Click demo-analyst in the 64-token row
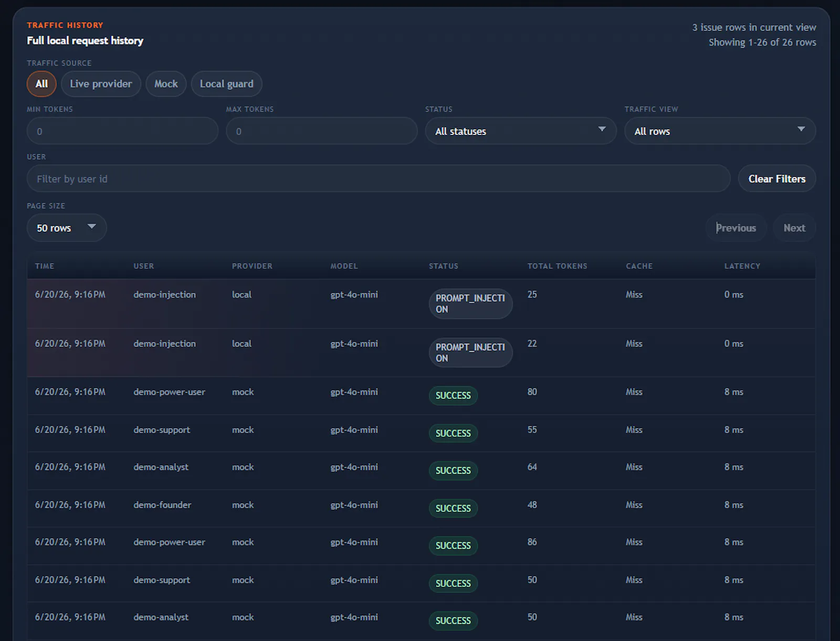The height and width of the screenshot is (641, 840). (x=161, y=467)
